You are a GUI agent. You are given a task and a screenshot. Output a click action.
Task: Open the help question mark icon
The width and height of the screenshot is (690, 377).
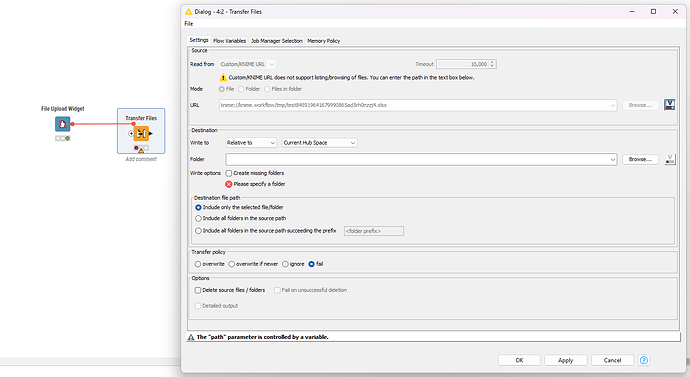643,360
